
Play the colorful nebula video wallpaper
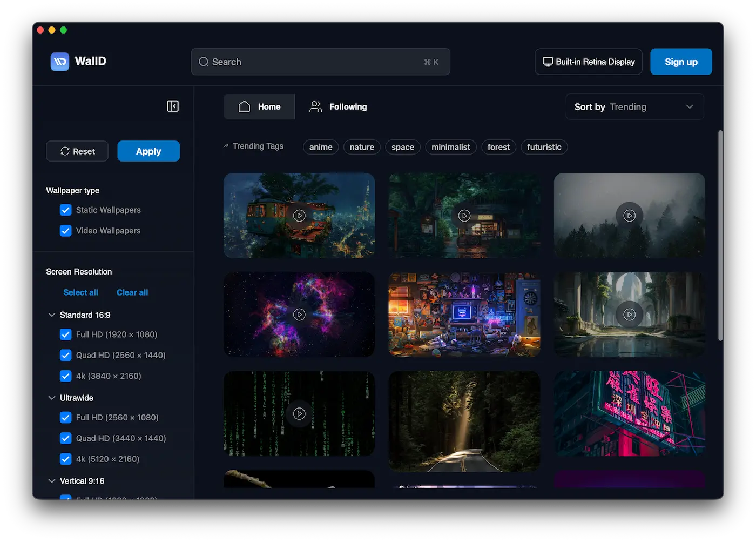click(x=299, y=315)
